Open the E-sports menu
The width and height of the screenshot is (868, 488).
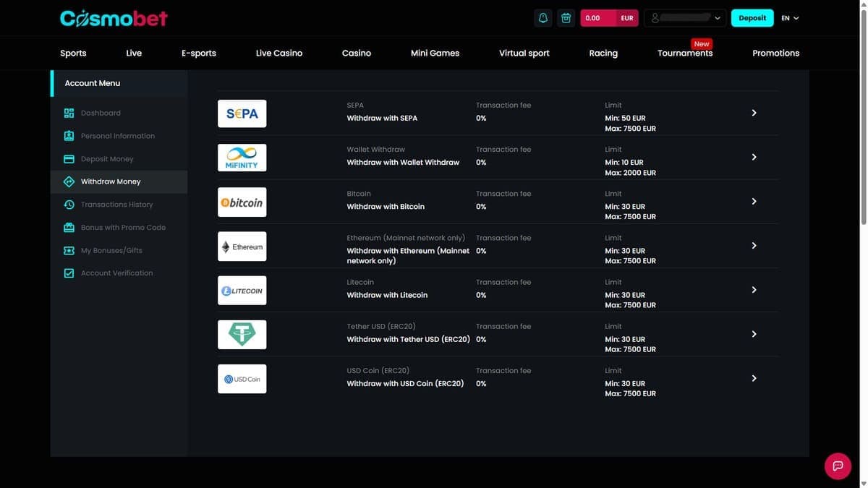199,53
